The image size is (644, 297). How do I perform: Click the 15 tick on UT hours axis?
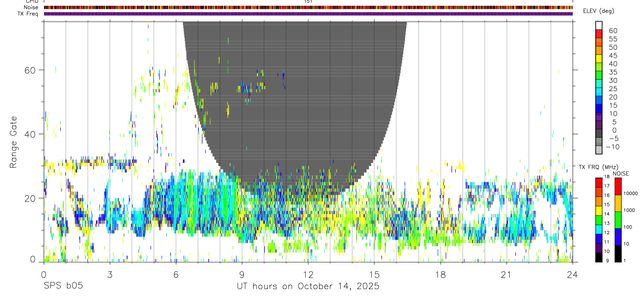(x=374, y=275)
